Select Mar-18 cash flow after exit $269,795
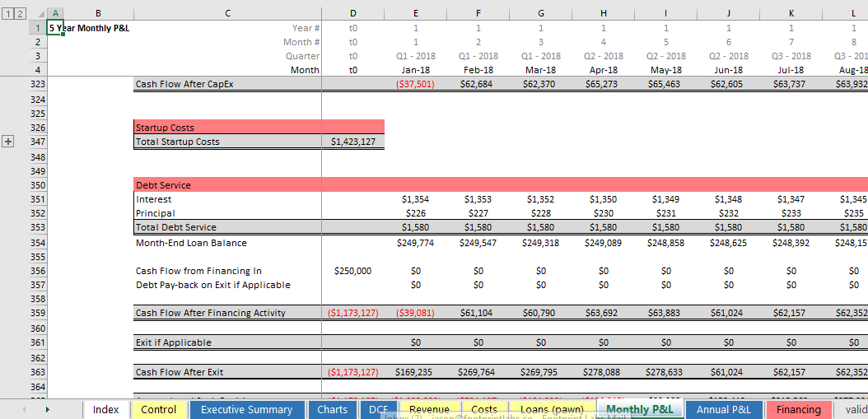 541,372
